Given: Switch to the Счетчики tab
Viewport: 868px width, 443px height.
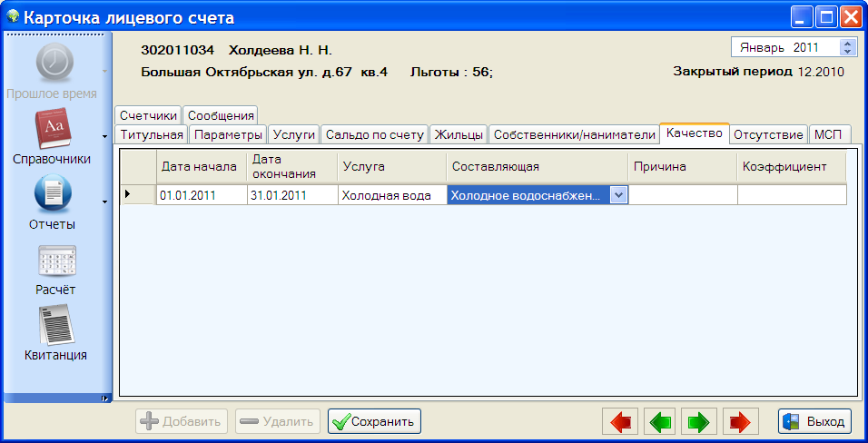Looking at the screenshot, I should click(x=148, y=115).
